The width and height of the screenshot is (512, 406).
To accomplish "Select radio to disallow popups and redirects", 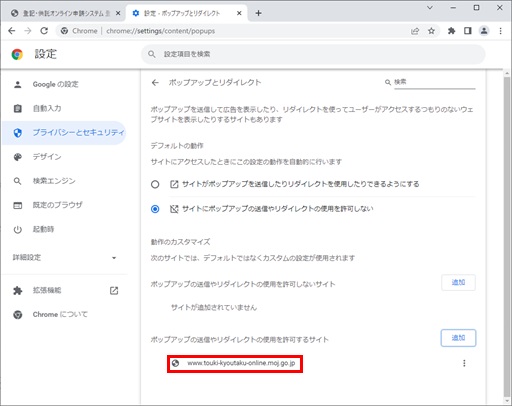I will tap(155, 209).
